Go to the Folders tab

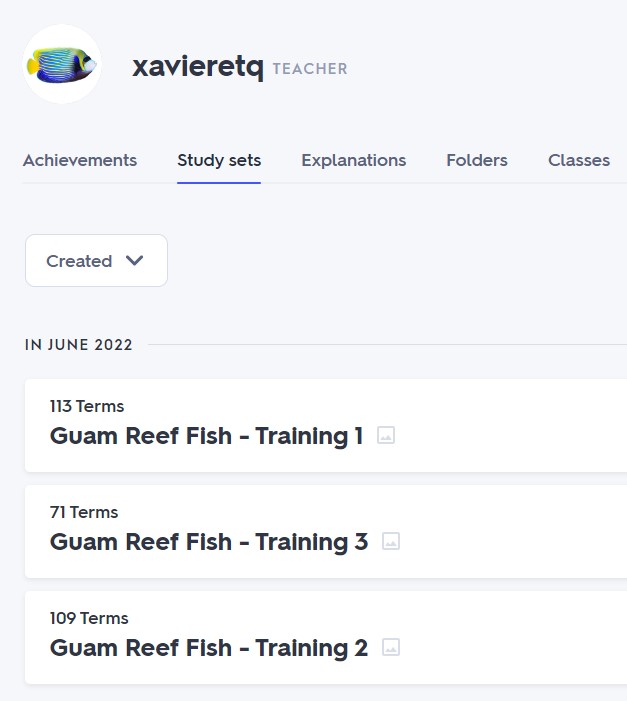tap(477, 160)
